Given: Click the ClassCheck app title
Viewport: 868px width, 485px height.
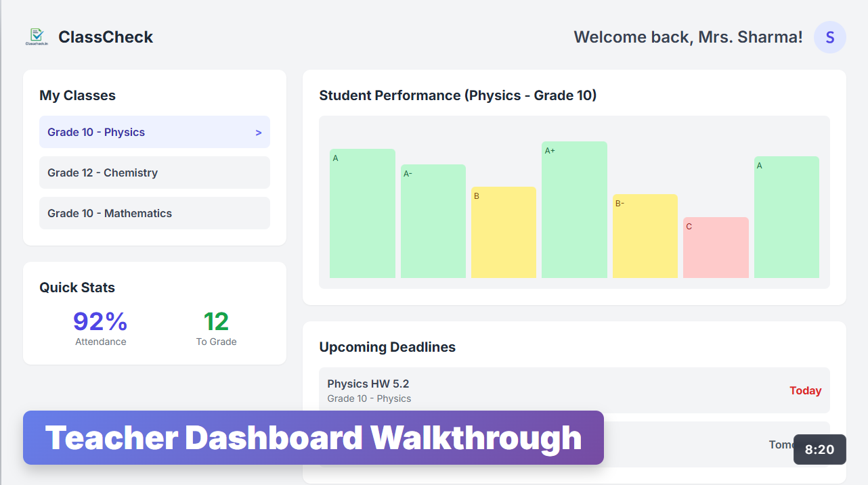Looking at the screenshot, I should coord(106,37).
